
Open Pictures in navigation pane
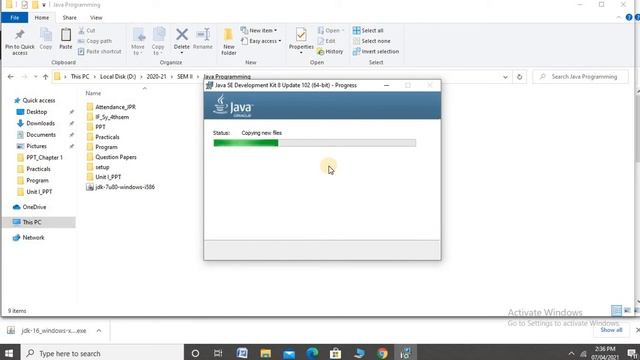click(x=32, y=146)
